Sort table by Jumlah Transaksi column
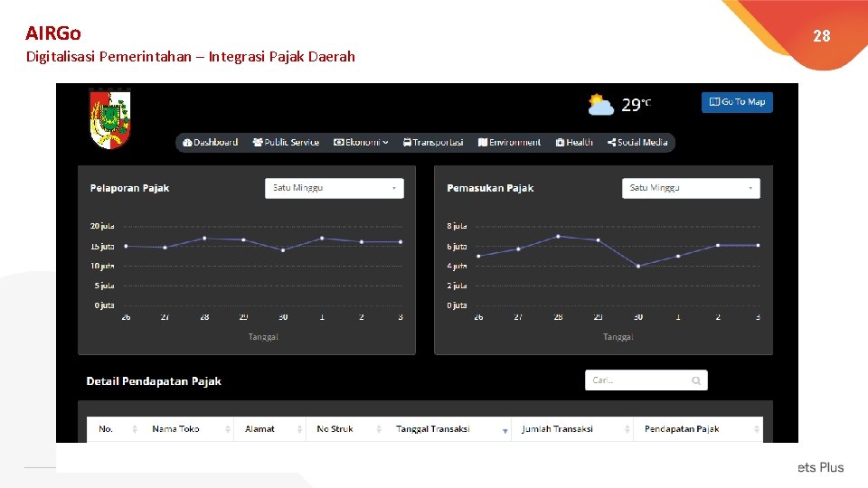Viewport: 868px width, 488px height. pyautogui.click(x=572, y=428)
